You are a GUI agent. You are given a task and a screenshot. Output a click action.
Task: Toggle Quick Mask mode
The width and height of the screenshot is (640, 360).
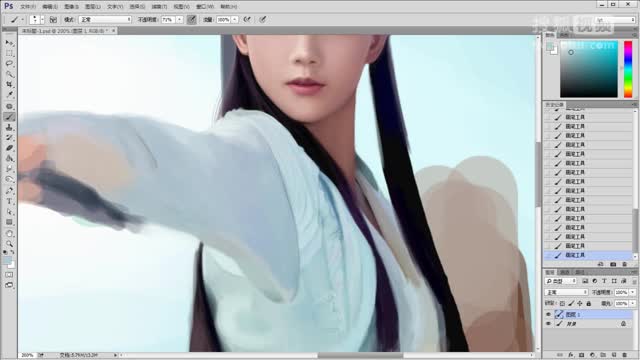pos(9,275)
